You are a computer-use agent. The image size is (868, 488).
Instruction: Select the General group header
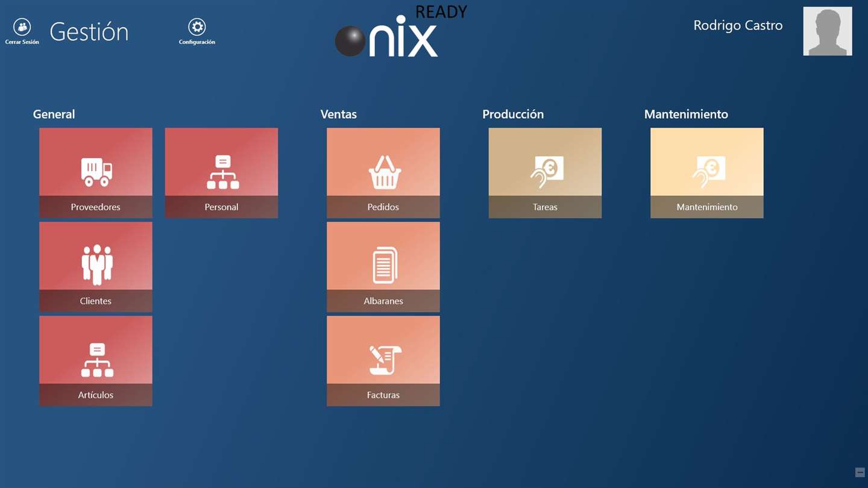click(54, 114)
